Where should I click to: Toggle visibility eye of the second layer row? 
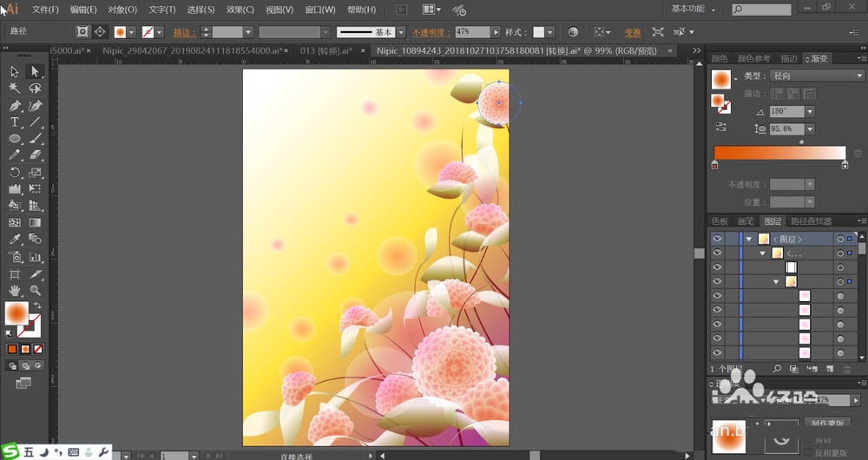click(x=718, y=253)
